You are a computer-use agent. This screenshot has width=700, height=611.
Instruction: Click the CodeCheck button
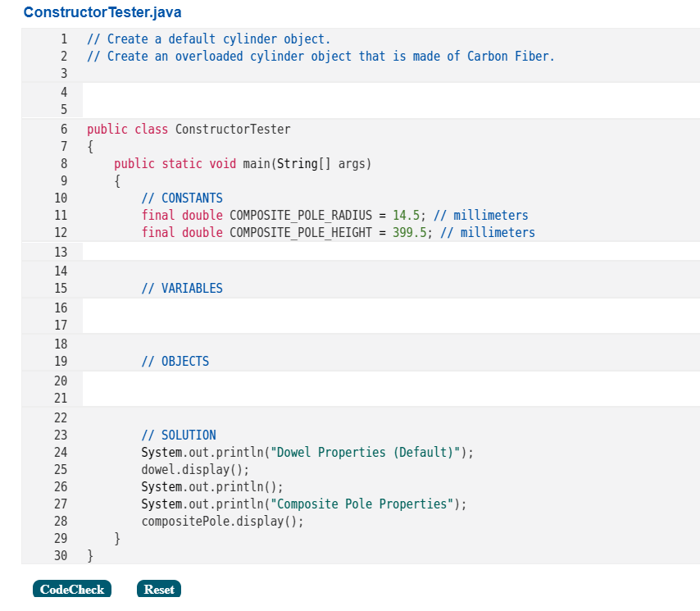(x=71, y=588)
